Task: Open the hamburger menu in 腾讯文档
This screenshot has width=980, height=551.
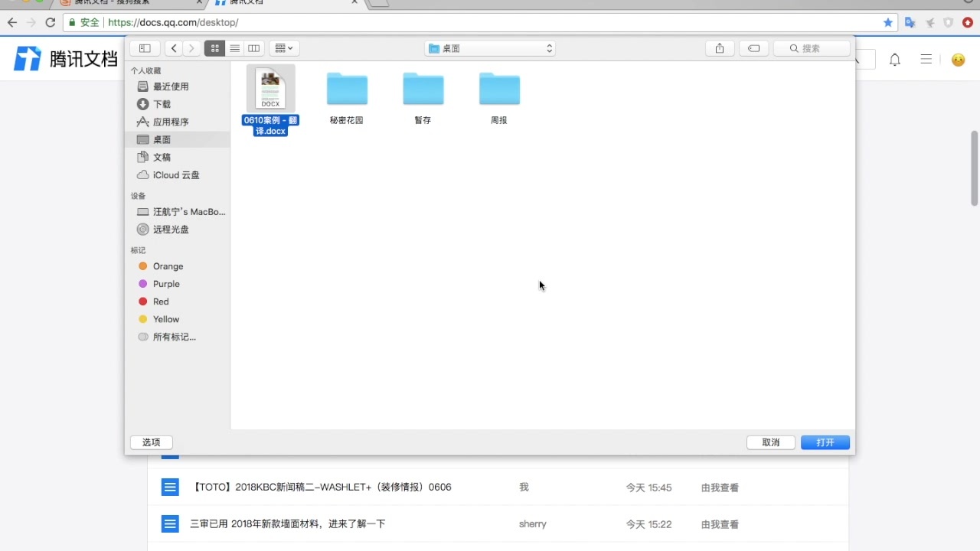Action: (x=926, y=59)
